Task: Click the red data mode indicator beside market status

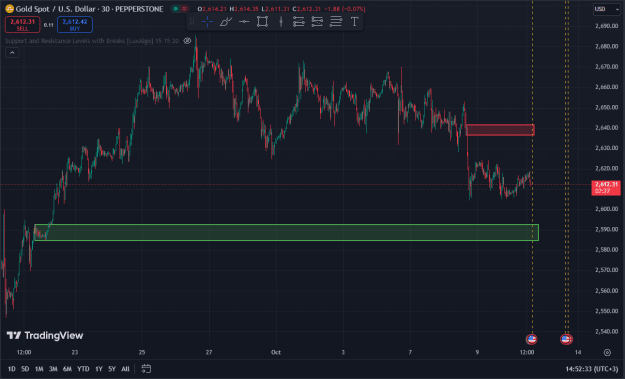Action: 184,9
